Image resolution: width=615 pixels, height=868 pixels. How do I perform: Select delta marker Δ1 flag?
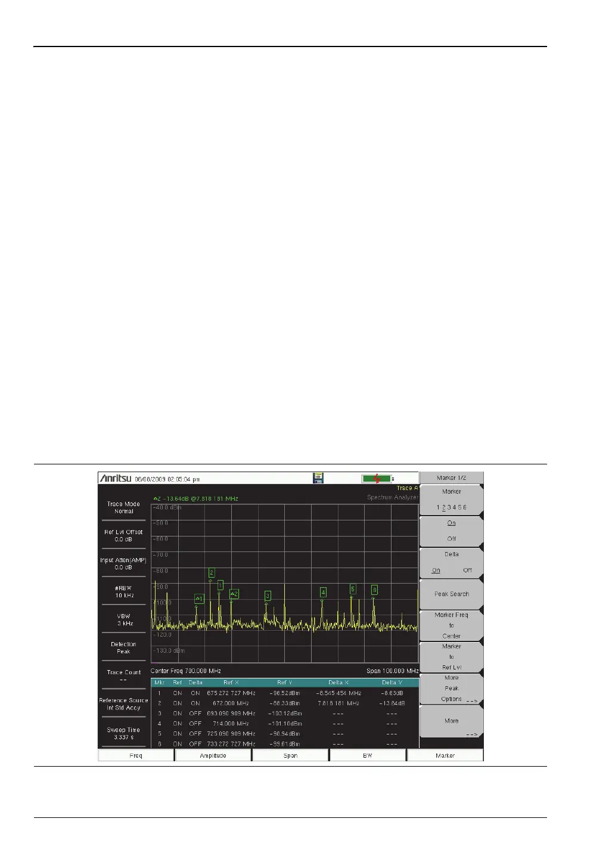pyautogui.click(x=199, y=599)
